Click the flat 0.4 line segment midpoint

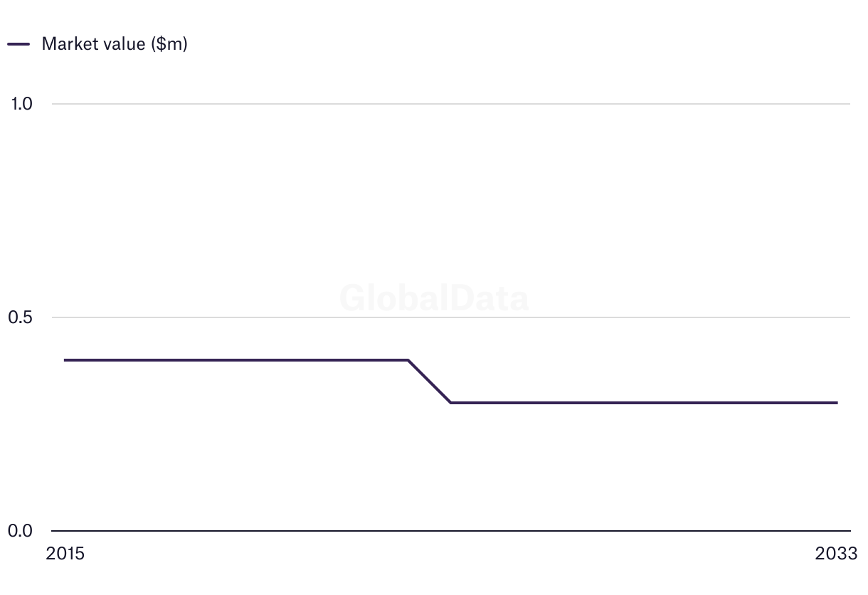(236, 360)
